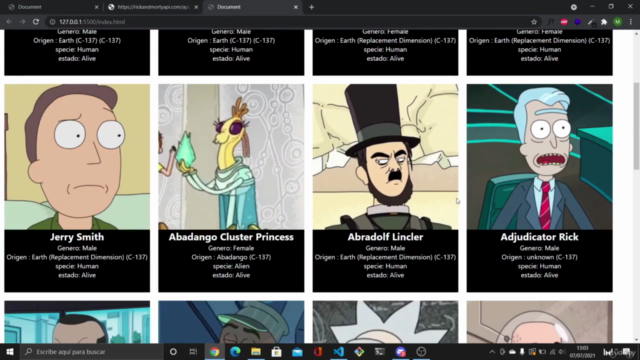Switch to the rickandmortyapi.com tab

pyautogui.click(x=152, y=7)
